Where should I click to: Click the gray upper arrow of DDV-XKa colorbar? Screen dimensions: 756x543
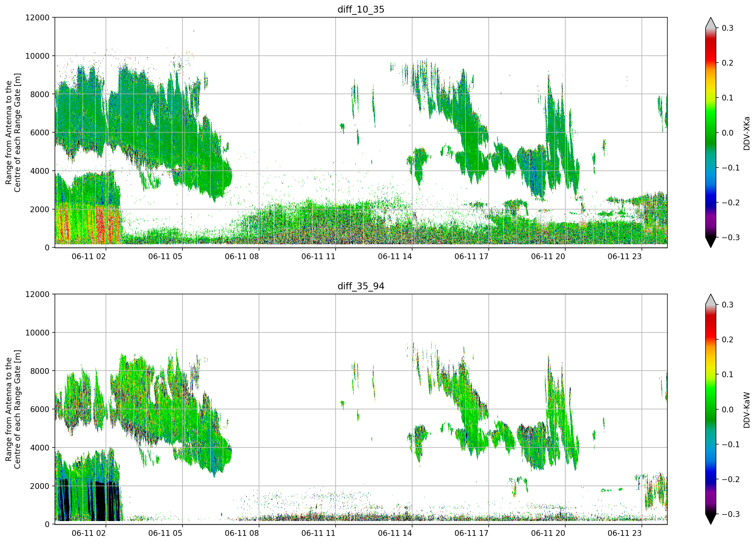[x=711, y=23]
